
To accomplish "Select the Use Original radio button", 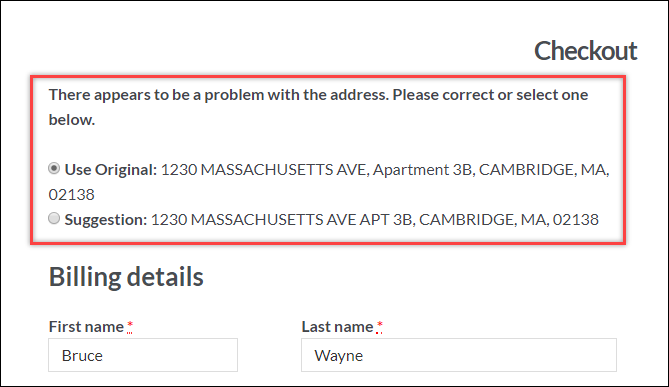I will [x=54, y=168].
